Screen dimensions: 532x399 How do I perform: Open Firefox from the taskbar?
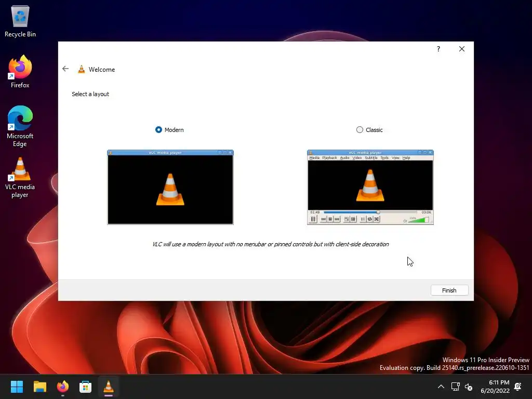63,387
